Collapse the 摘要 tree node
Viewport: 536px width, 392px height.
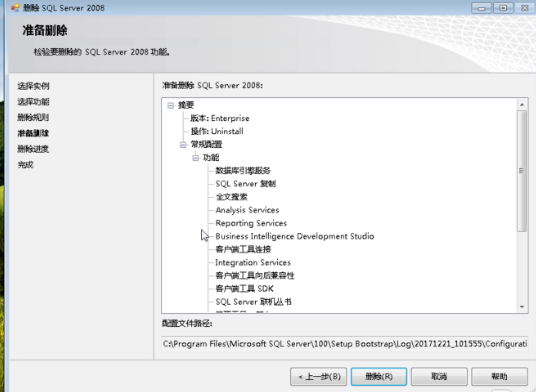171,105
